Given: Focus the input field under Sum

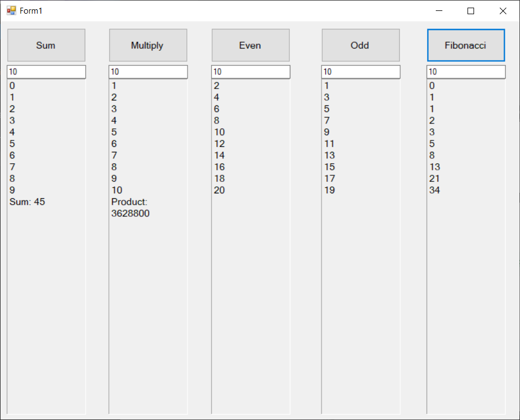Looking at the screenshot, I should click(x=46, y=72).
